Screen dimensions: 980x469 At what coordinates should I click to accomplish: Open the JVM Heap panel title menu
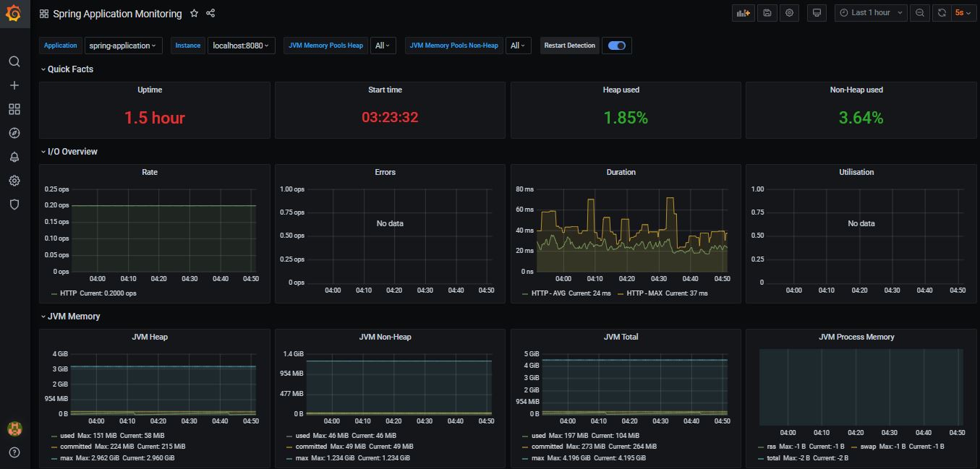(149, 336)
